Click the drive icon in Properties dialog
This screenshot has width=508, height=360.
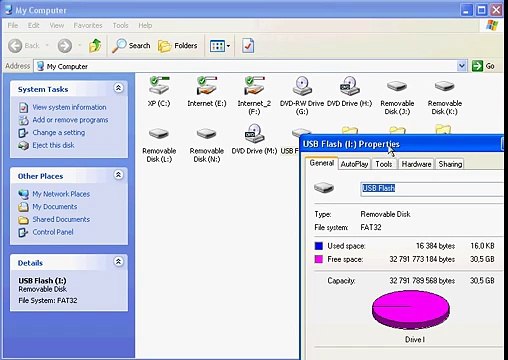(324, 188)
